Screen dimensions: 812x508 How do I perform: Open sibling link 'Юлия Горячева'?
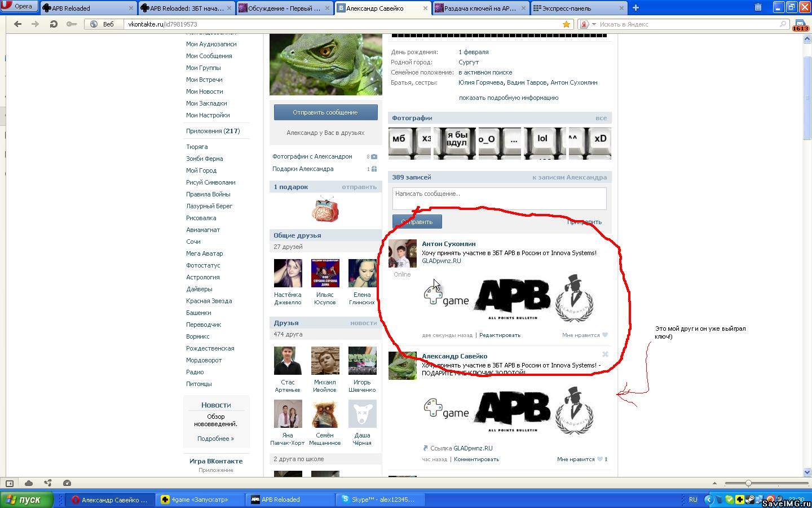click(481, 82)
